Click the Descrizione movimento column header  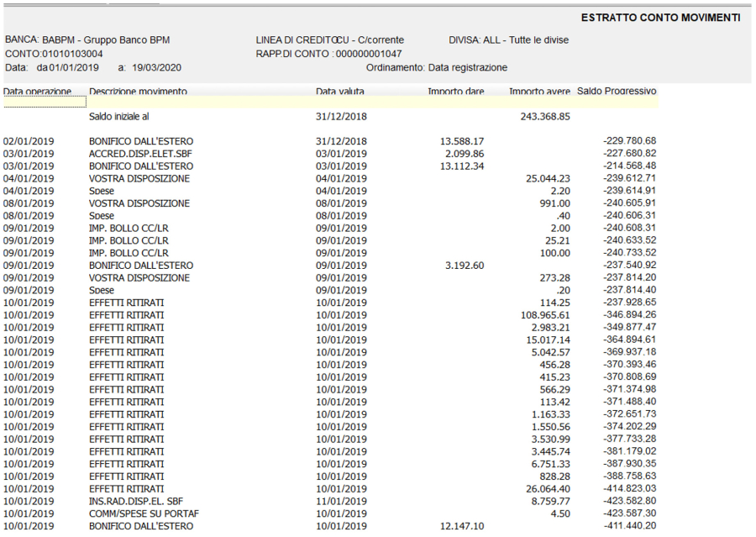138,91
